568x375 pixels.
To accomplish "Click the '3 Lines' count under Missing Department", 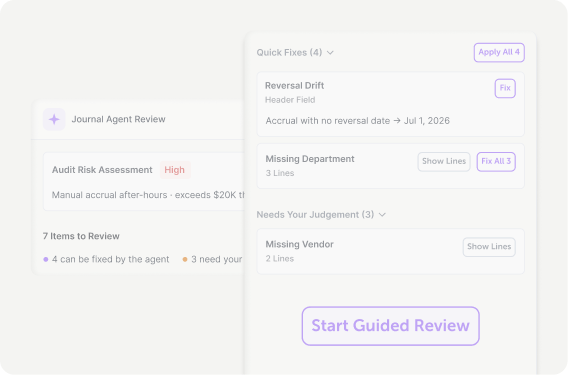I will 280,173.
